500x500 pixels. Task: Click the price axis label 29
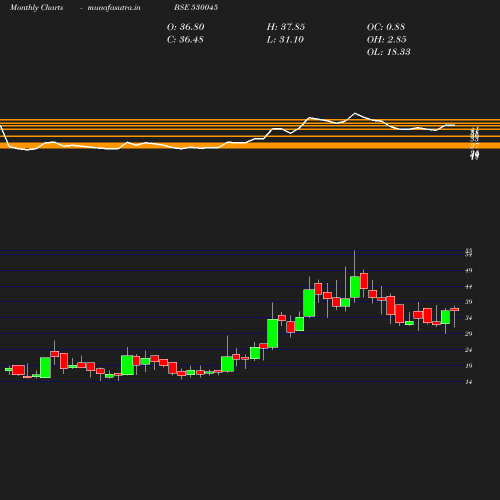pyautogui.click(x=469, y=333)
